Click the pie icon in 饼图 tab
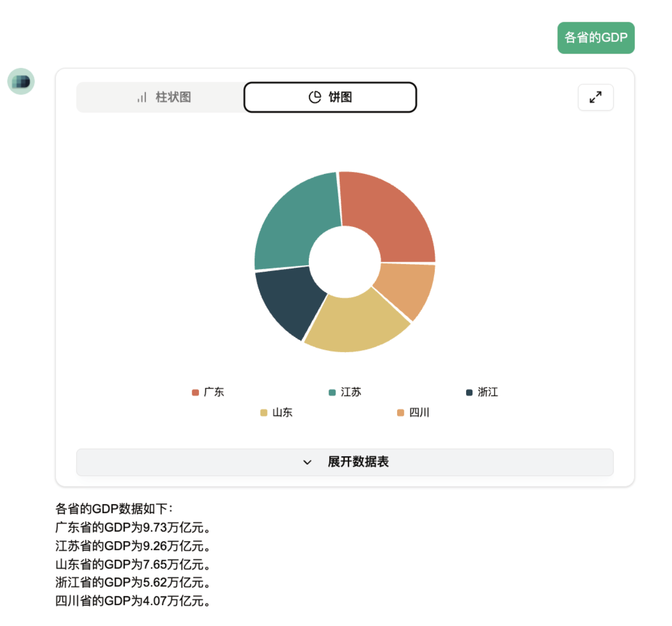 coord(315,97)
